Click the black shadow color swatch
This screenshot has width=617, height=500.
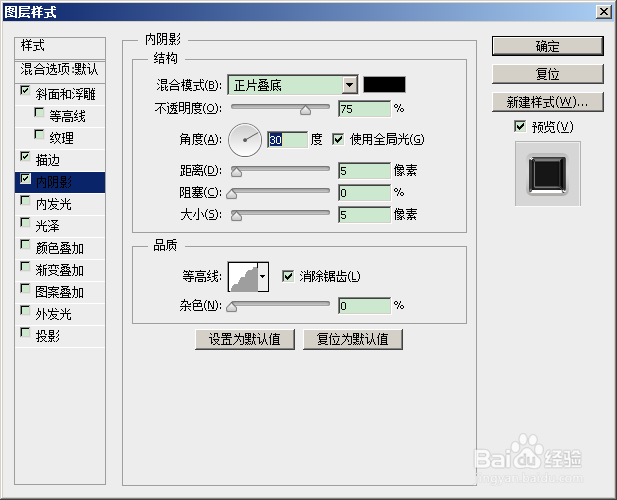384,85
